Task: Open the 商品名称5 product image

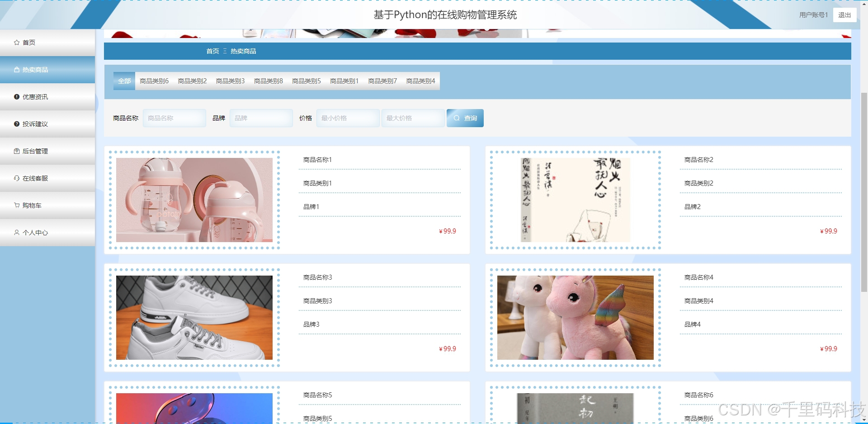Action: tap(194, 408)
